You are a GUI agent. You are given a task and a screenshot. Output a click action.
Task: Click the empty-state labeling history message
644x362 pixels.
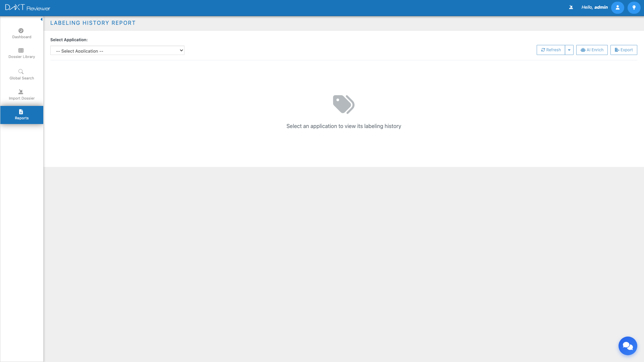pos(343,126)
